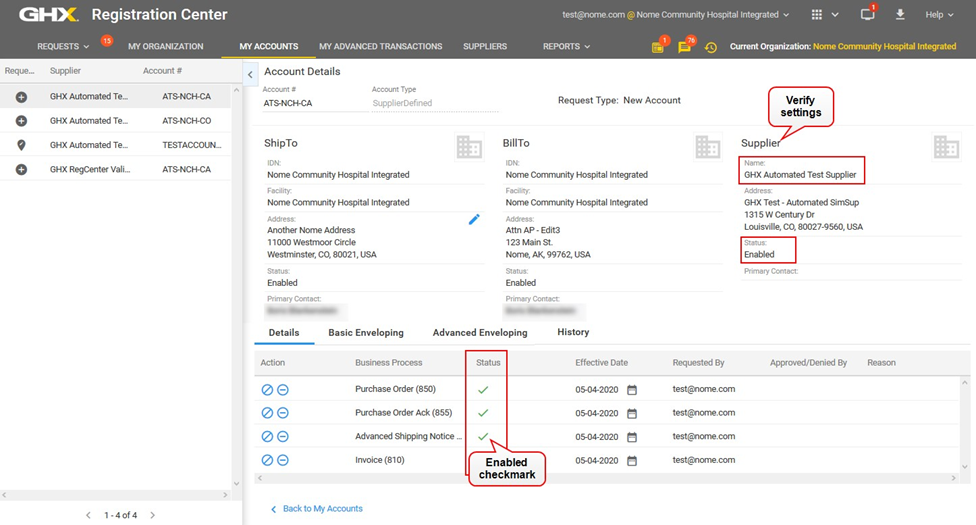Open the Suppliers menu item
The height and width of the screenshot is (525, 976).
point(485,47)
